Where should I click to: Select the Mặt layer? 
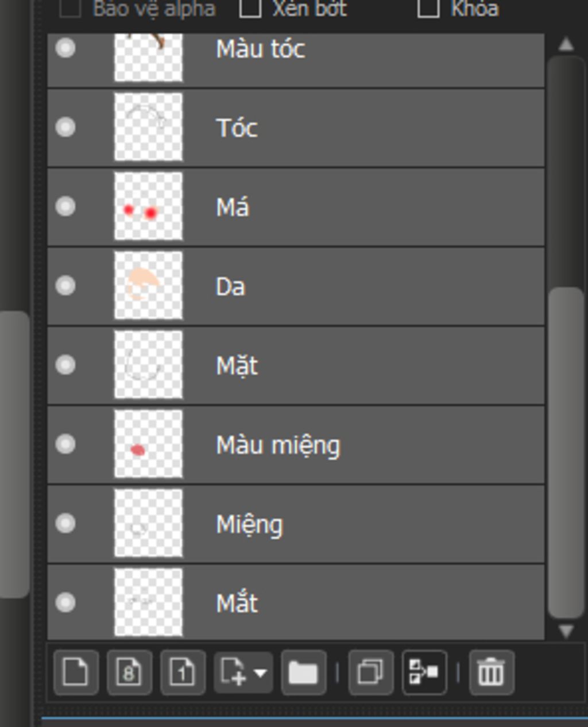(345, 366)
